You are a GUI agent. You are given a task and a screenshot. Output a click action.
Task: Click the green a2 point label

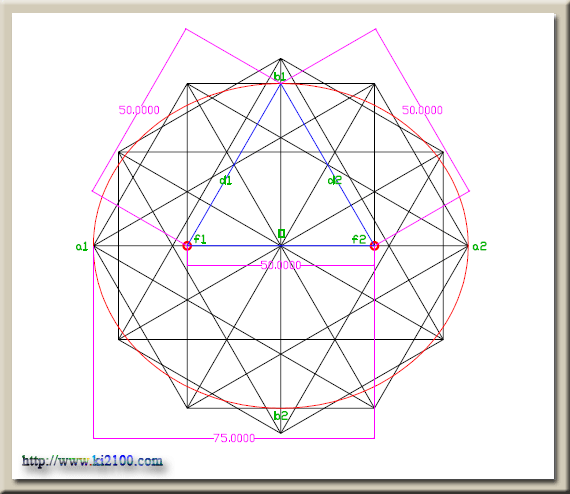(479, 247)
